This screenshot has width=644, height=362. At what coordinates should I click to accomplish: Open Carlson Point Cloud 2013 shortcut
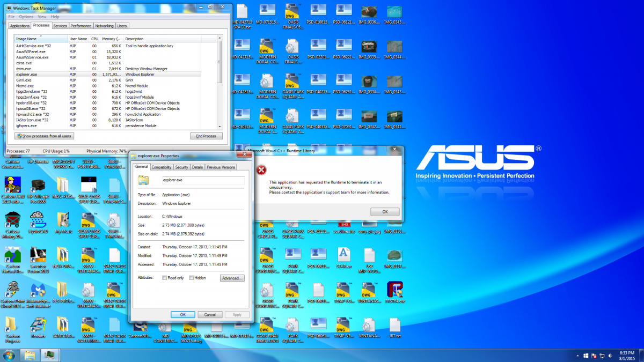12,294
